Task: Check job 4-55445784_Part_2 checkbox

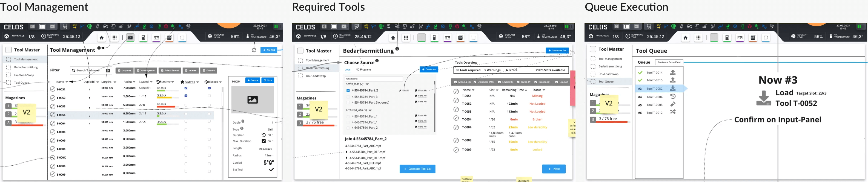Action: [348, 90]
